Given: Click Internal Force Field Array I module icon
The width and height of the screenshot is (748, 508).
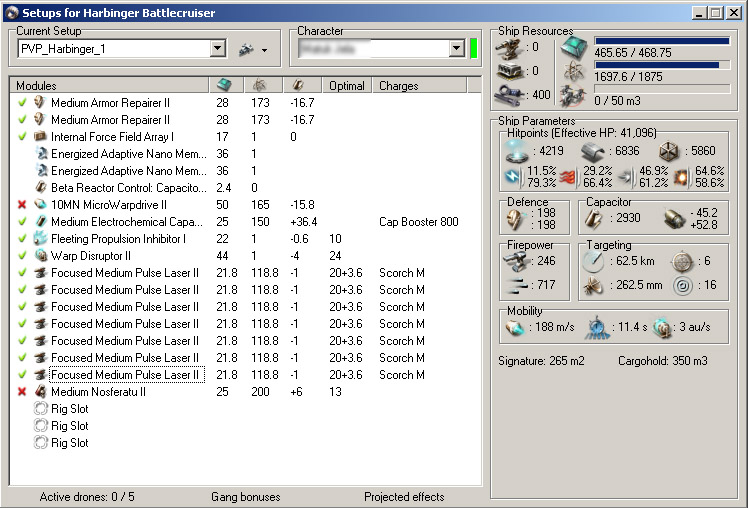Looking at the screenshot, I should pyautogui.click(x=41, y=136).
